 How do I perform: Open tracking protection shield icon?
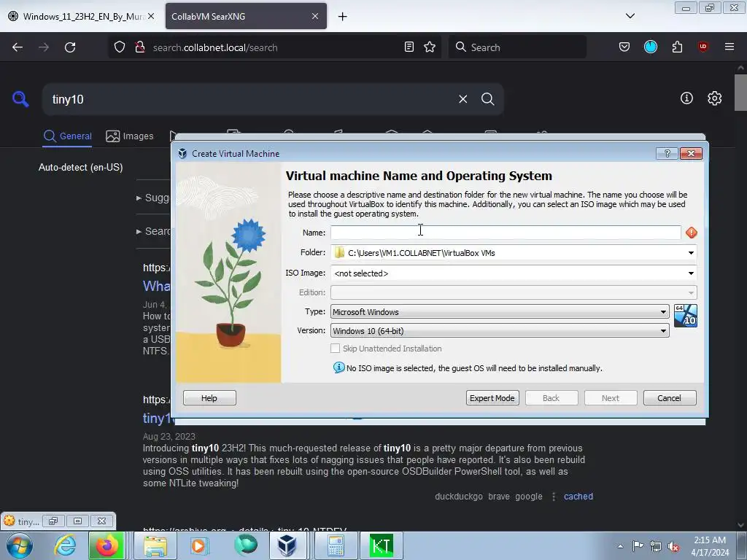coord(120,47)
